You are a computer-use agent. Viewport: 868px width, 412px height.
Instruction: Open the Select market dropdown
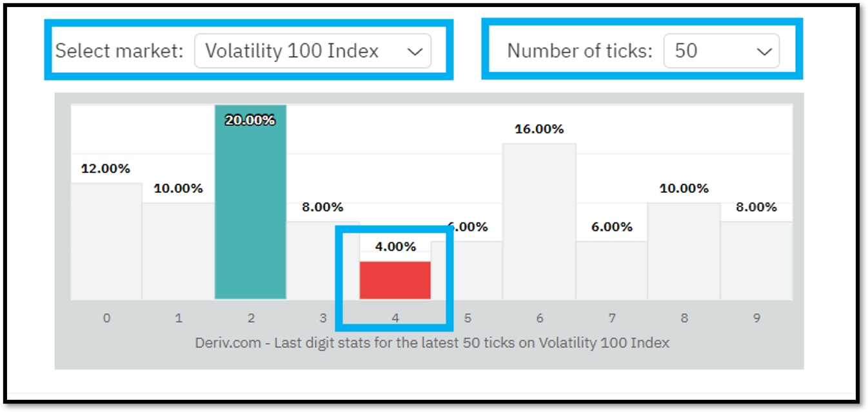pyautogui.click(x=313, y=51)
